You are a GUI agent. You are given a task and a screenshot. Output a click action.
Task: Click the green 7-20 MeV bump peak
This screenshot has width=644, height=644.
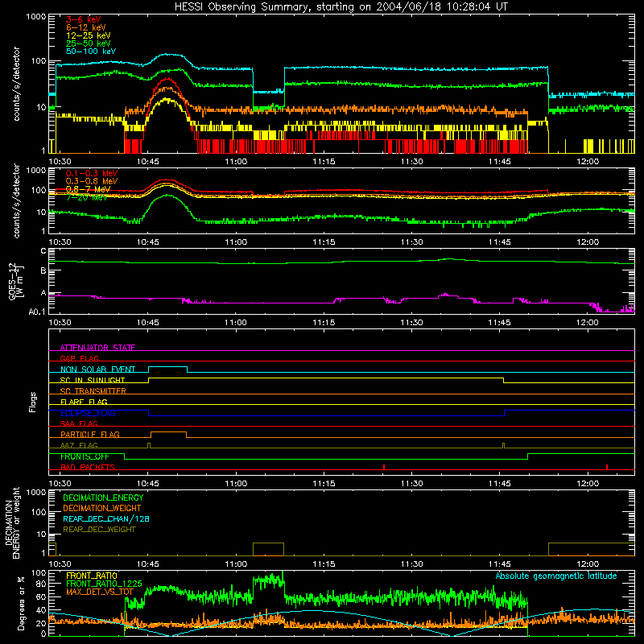(167, 195)
